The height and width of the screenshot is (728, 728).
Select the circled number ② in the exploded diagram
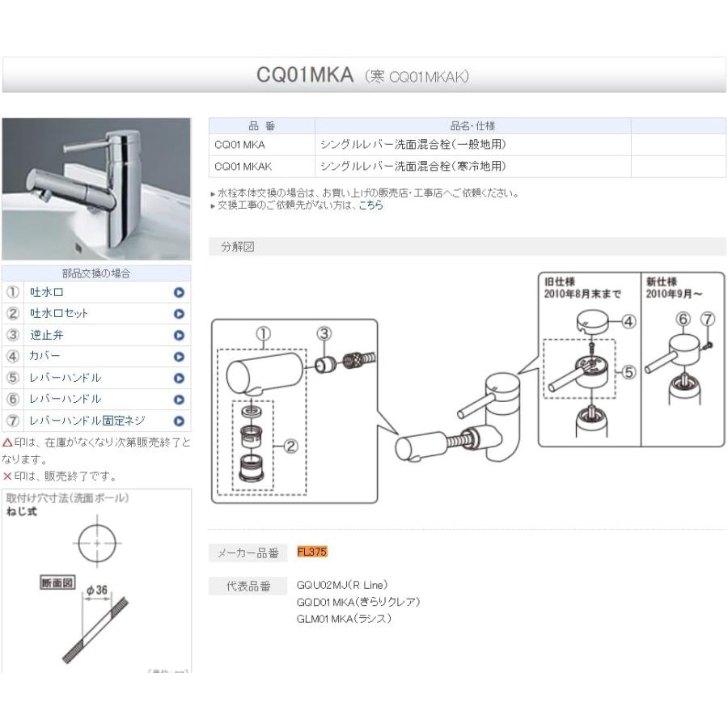(x=292, y=444)
